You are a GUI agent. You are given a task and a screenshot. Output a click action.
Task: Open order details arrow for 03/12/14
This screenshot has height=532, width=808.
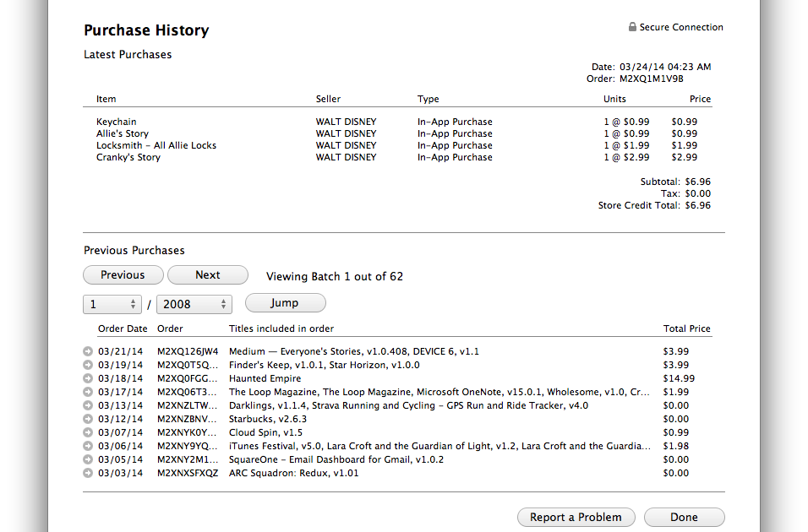88,419
